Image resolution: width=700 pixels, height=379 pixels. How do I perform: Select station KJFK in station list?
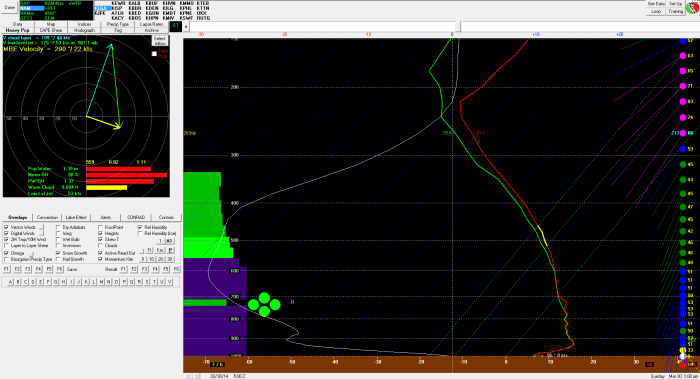101,13
